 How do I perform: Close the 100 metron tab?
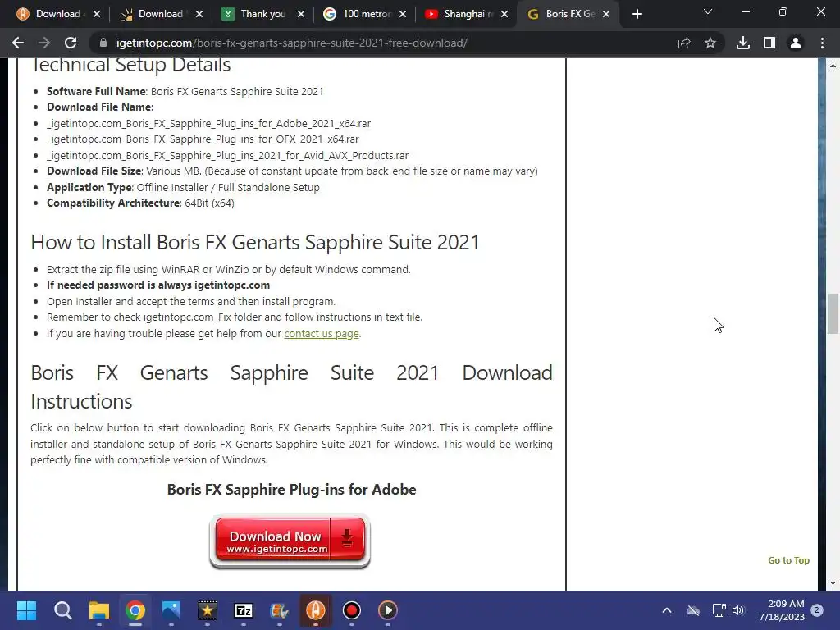tap(402, 14)
